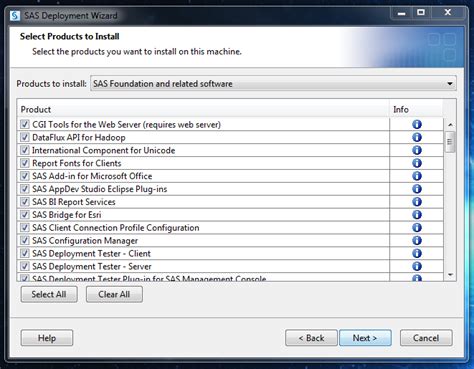Open info icon for Report Fonts for Clients

(417, 163)
